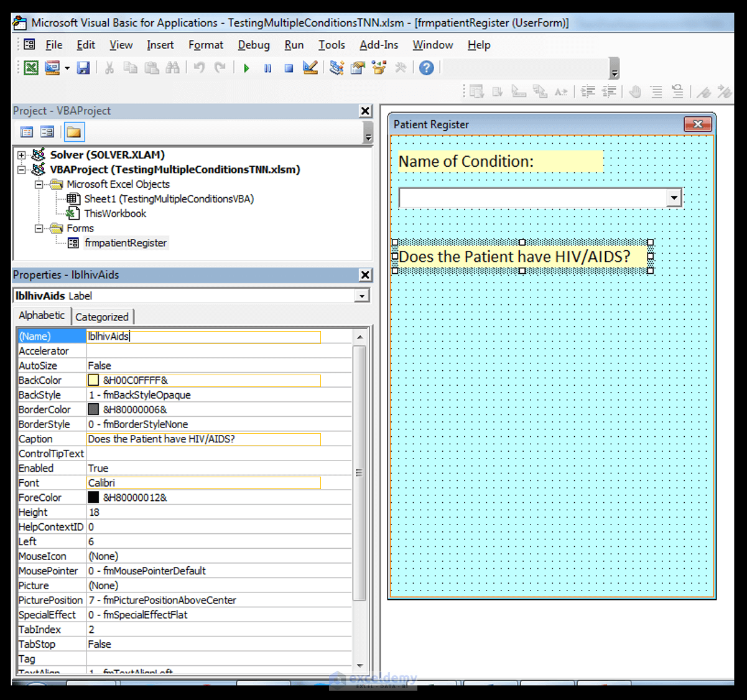Select ThisWorkbook in the project tree
747x700 pixels.
pyautogui.click(x=115, y=213)
